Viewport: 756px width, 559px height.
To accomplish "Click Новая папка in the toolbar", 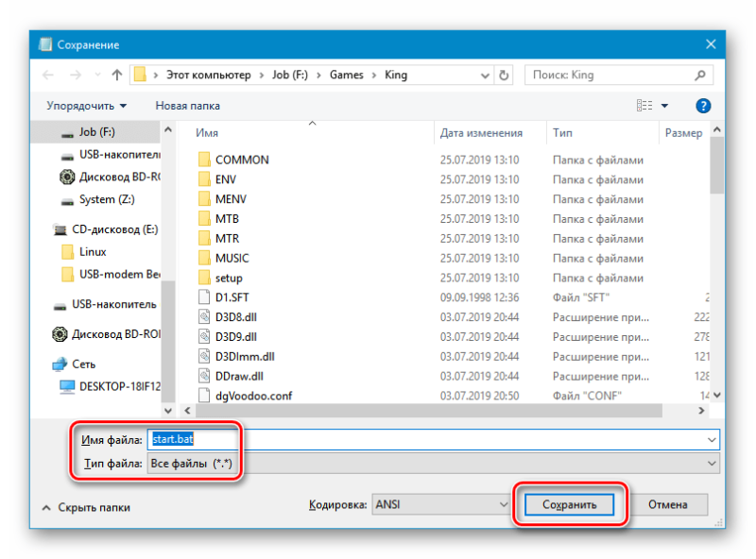I will (187, 106).
